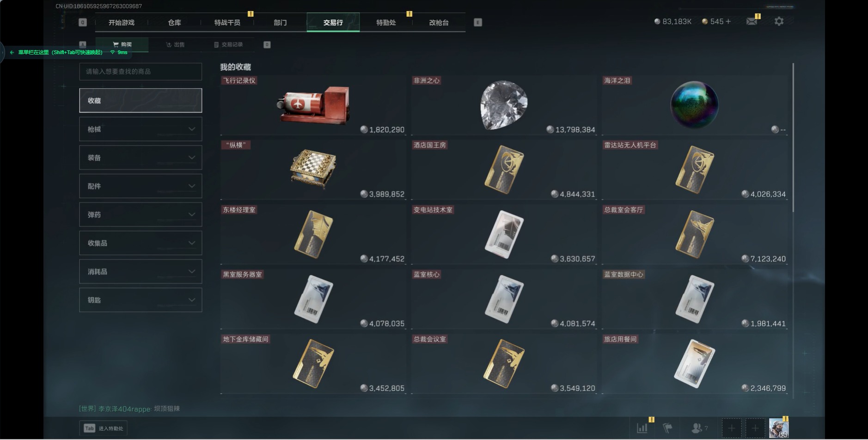868x440 pixels.
Task: Select the 收藏 favorites category button
Action: pos(141,100)
